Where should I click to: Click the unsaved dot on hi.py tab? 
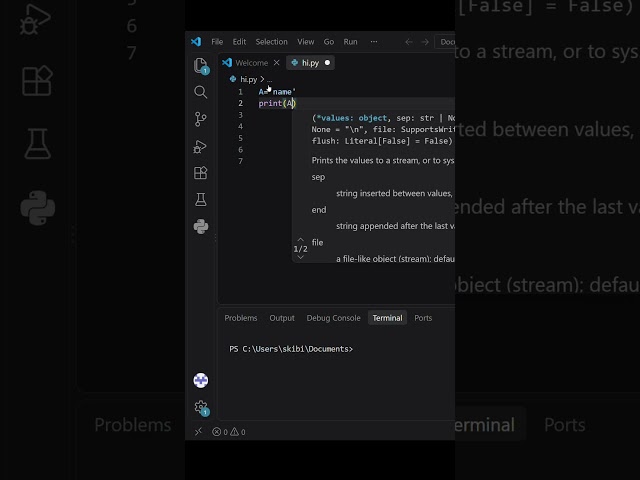click(x=327, y=63)
